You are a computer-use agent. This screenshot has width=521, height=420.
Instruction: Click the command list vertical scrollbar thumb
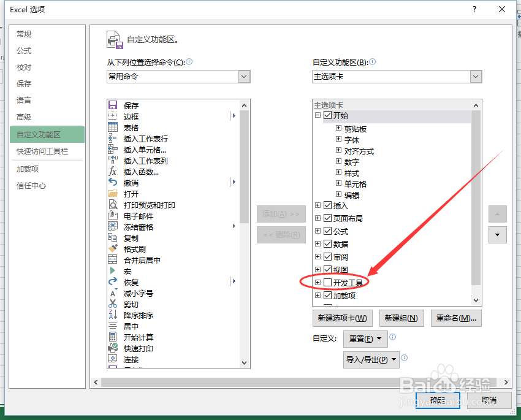[244, 166]
